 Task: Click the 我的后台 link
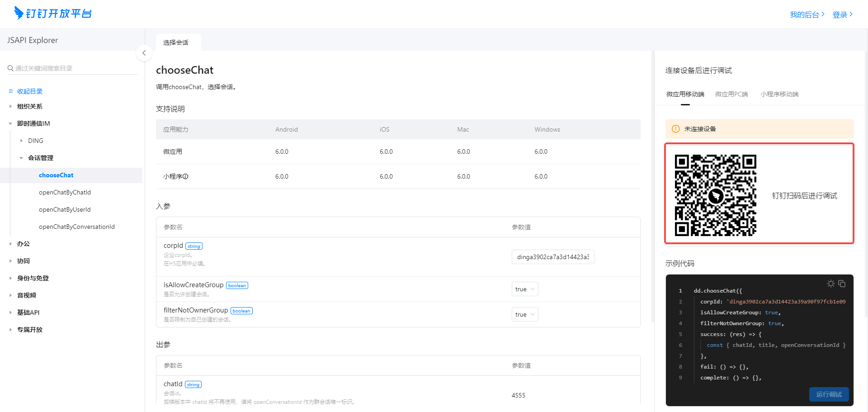click(x=807, y=14)
